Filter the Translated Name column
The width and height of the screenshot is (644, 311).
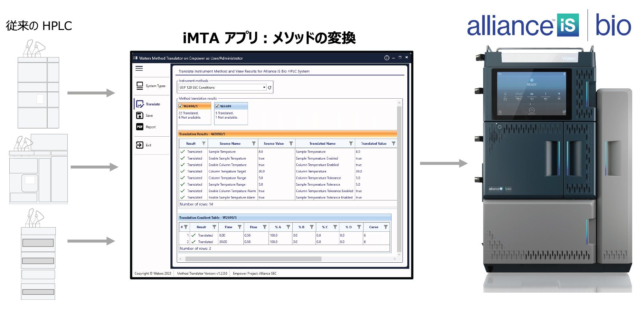(351, 143)
